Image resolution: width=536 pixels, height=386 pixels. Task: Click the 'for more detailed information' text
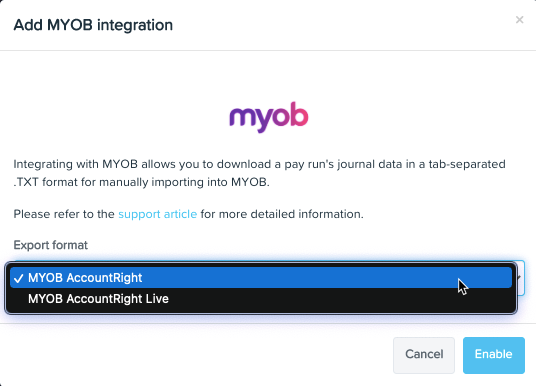coord(282,214)
